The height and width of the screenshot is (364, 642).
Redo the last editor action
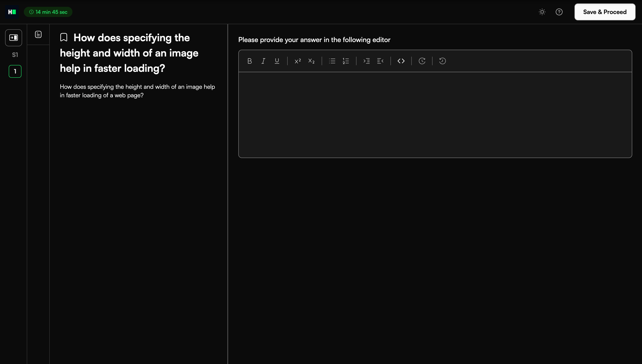(422, 61)
